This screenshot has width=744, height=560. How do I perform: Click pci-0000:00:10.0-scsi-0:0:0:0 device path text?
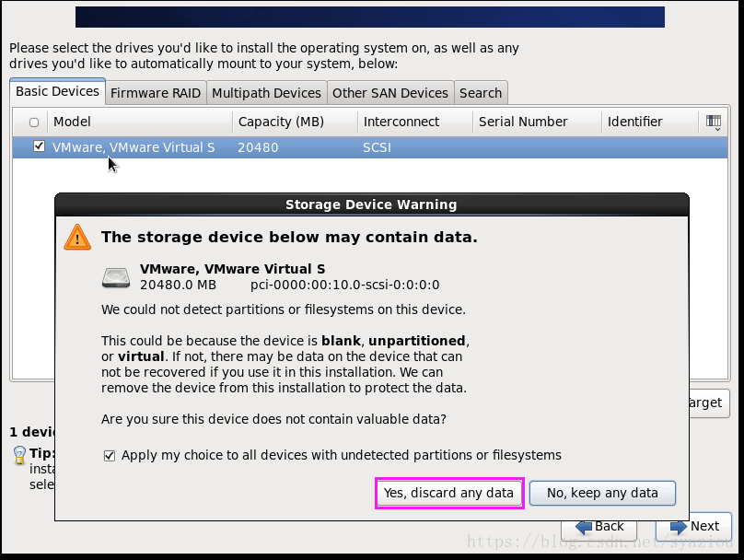tap(345, 285)
